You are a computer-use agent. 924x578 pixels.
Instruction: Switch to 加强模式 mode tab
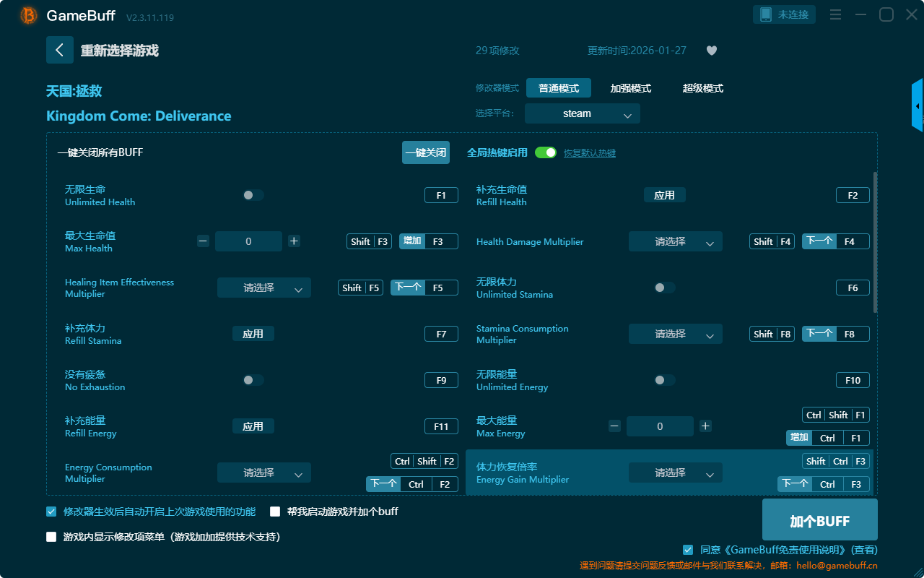pos(630,88)
